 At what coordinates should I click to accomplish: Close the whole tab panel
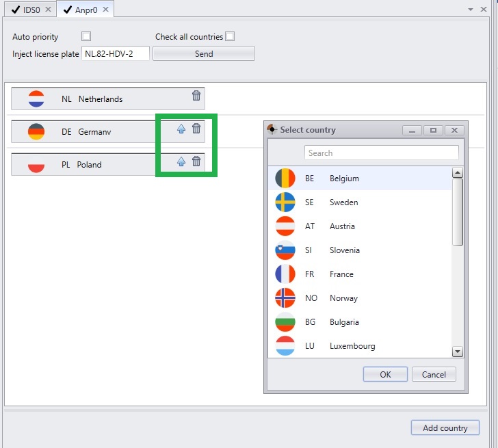[x=484, y=9]
